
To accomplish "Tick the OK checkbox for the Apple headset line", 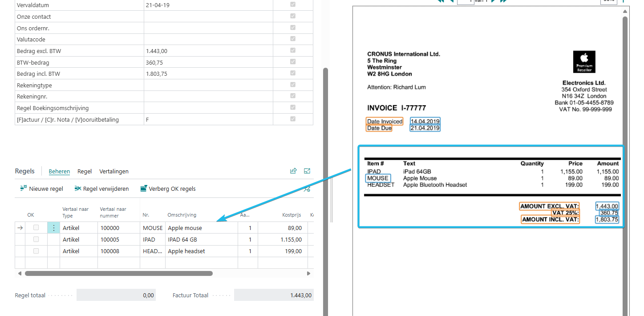I will 36,251.
